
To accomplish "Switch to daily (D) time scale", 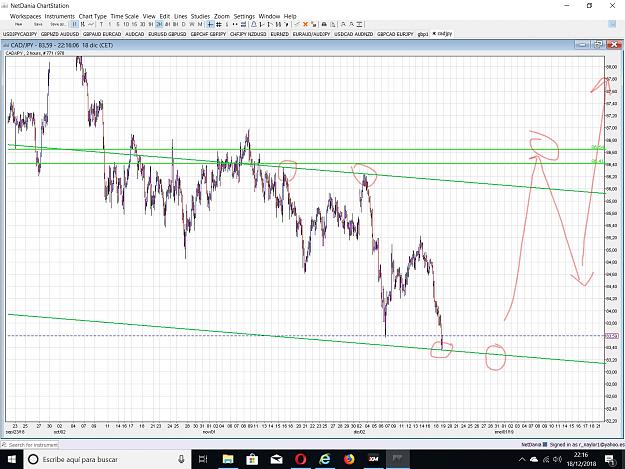I will tap(184, 24).
